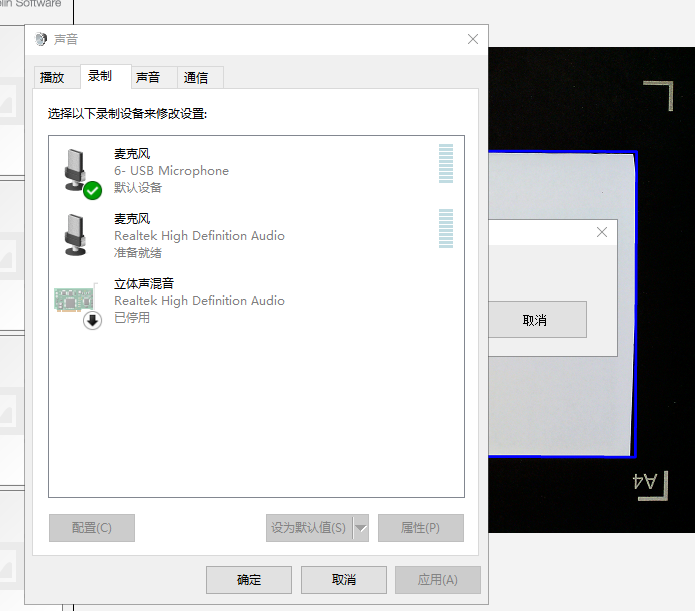Click the green default-device checkmark badge

(93, 191)
